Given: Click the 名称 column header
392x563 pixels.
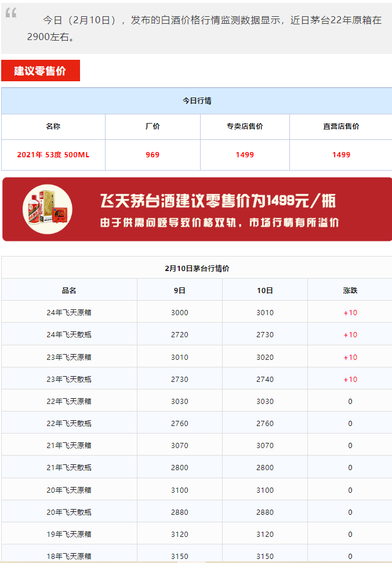Looking at the screenshot, I should coord(53,127).
